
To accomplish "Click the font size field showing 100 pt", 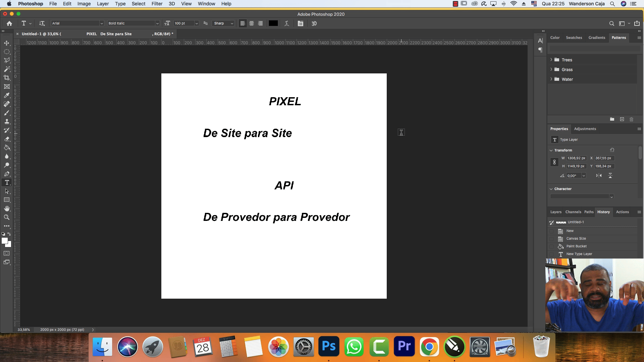I will coord(183,23).
